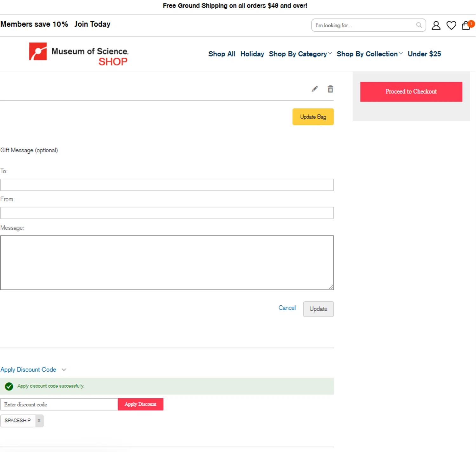This screenshot has width=476, height=452.
Task: Open the user account icon
Action: 436,25
